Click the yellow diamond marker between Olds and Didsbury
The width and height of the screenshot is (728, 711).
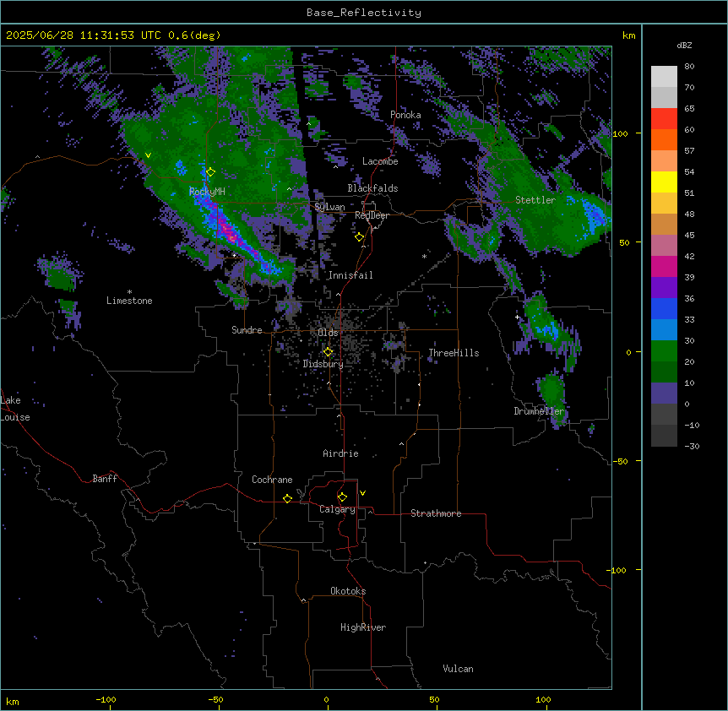pyautogui.click(x=328, y=352)
